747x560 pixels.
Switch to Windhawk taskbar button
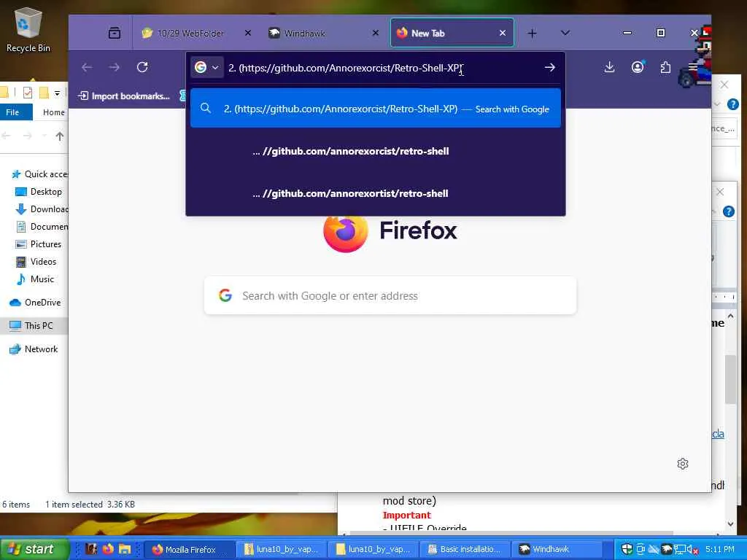pos(557,550)
